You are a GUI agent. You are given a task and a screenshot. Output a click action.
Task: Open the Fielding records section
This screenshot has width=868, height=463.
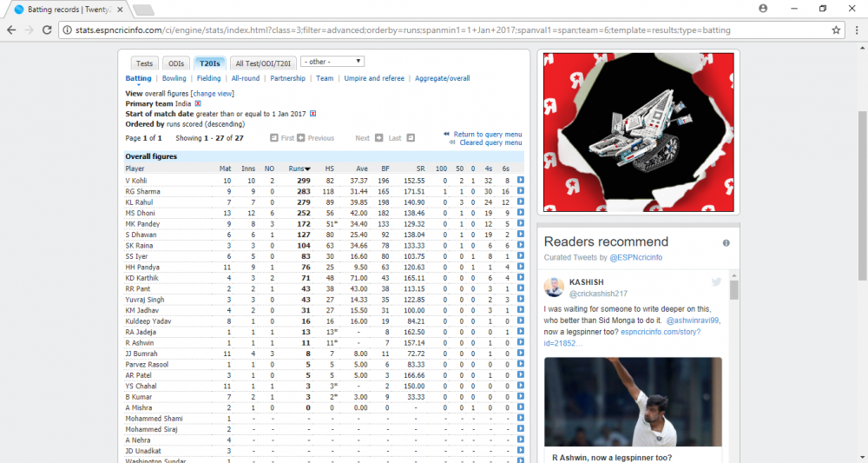click(x=208, y=79)
